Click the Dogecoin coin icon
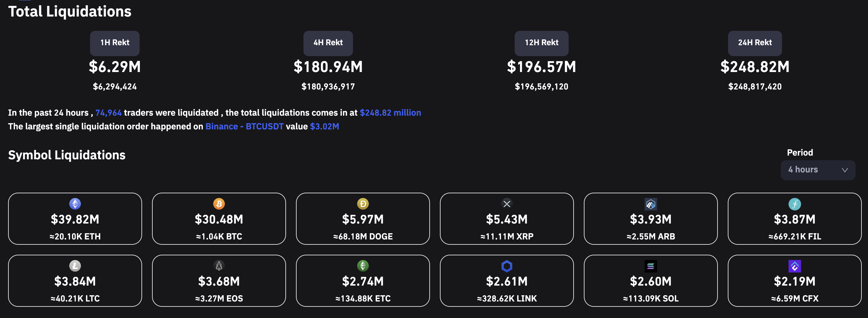 click(x=363, y=204)
